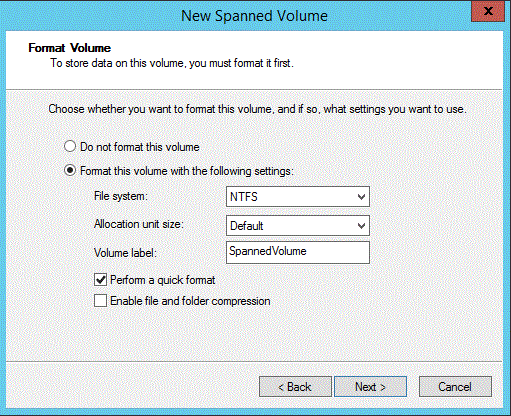Image resolution: width=511 pixels, height=416 pixels.
Task: Click the Do not format this volume label
Action: point(140,147)
